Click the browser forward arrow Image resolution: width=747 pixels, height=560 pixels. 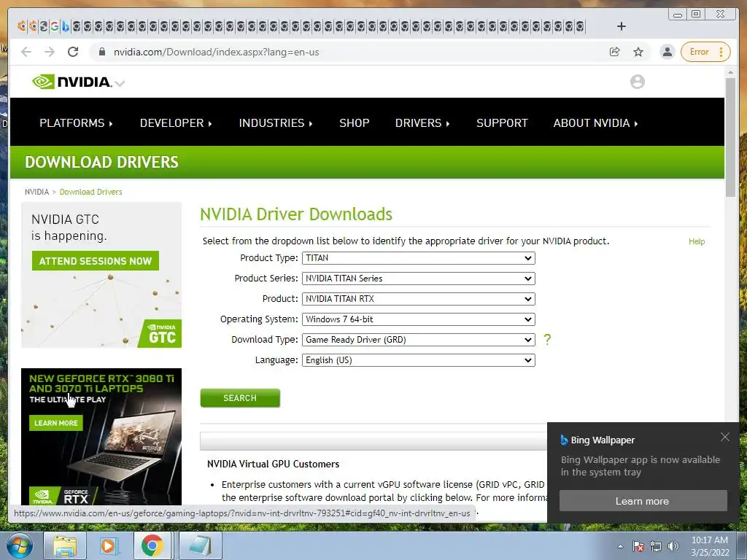50,52
